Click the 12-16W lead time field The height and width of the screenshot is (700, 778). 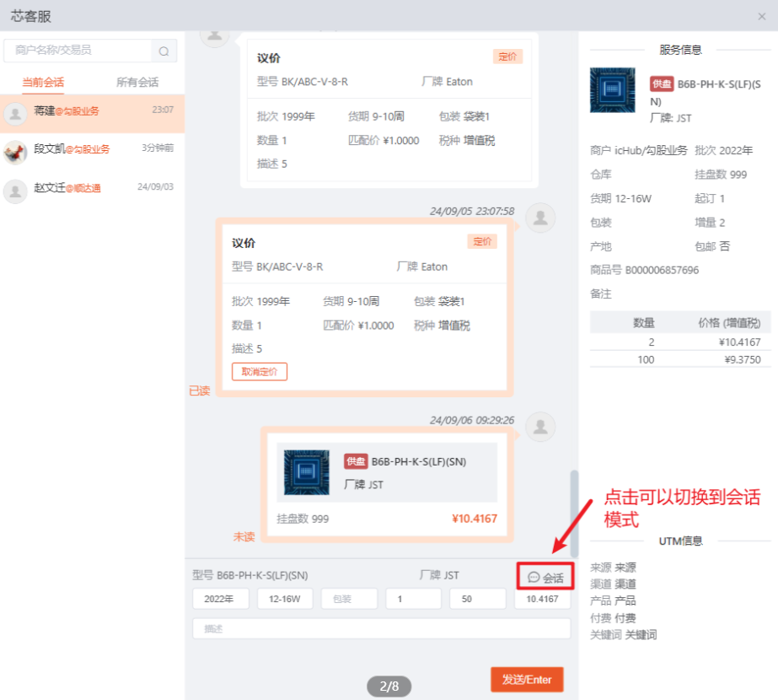pos(285,599)
